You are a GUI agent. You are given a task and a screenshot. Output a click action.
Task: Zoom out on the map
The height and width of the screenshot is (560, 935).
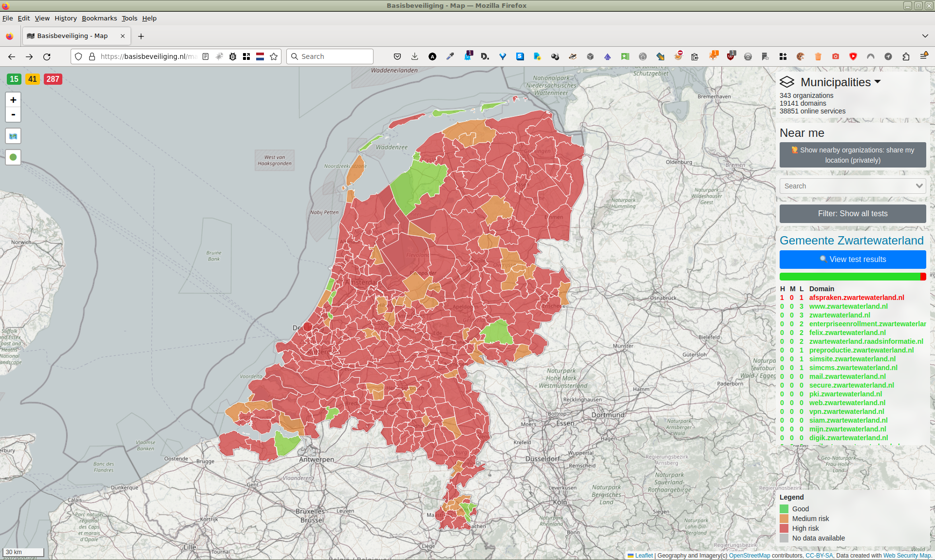(13, 115)
